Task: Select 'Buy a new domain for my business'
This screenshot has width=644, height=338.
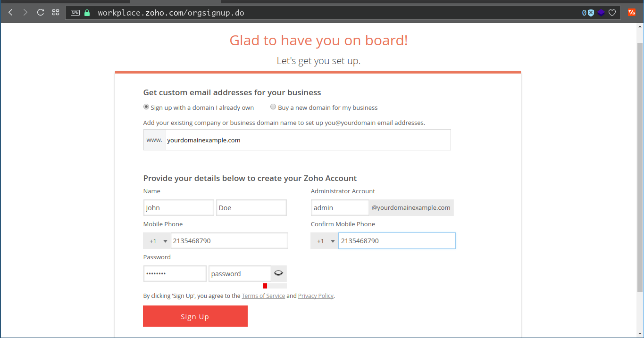Action: 273,107
